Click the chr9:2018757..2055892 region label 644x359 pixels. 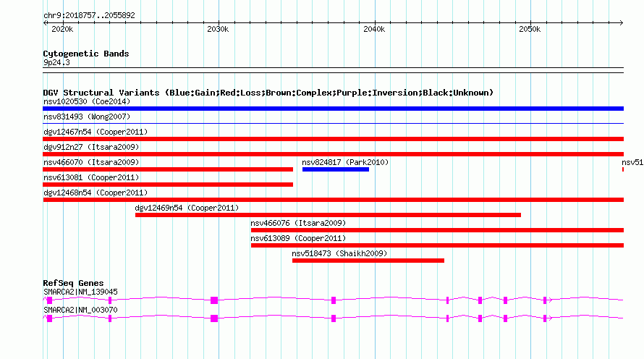tap(89, 15)
